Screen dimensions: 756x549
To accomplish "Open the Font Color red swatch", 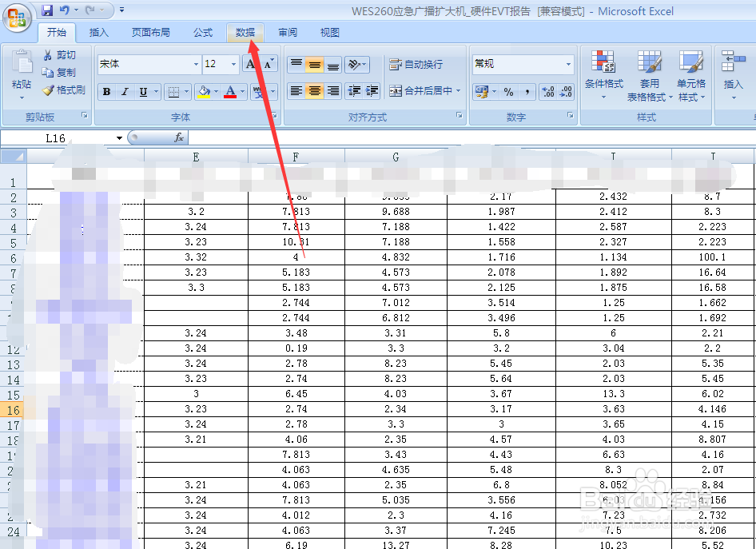I will [229, 92].
